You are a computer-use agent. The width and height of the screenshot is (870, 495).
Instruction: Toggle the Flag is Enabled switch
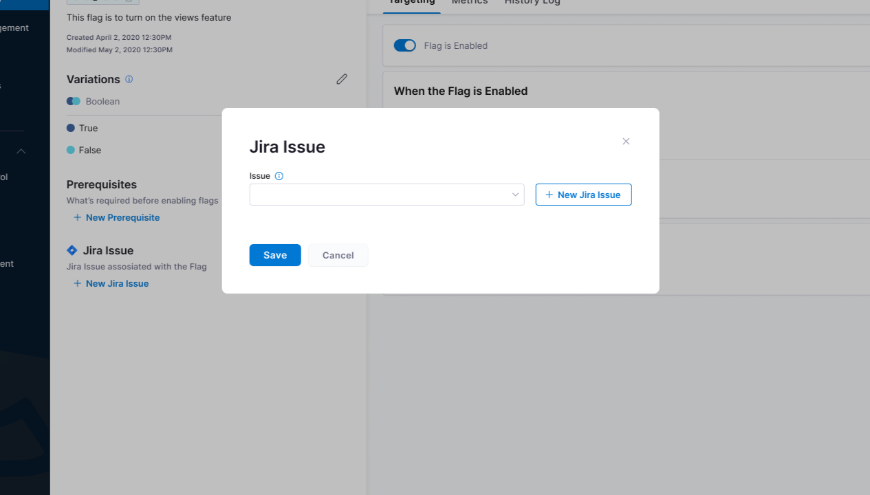tap(405, 46)
